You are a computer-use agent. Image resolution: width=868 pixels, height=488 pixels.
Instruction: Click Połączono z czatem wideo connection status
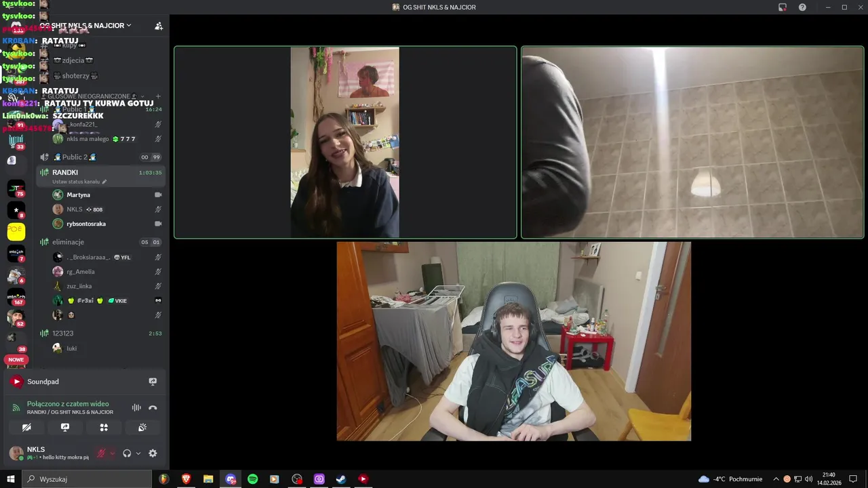coord(68,404)
